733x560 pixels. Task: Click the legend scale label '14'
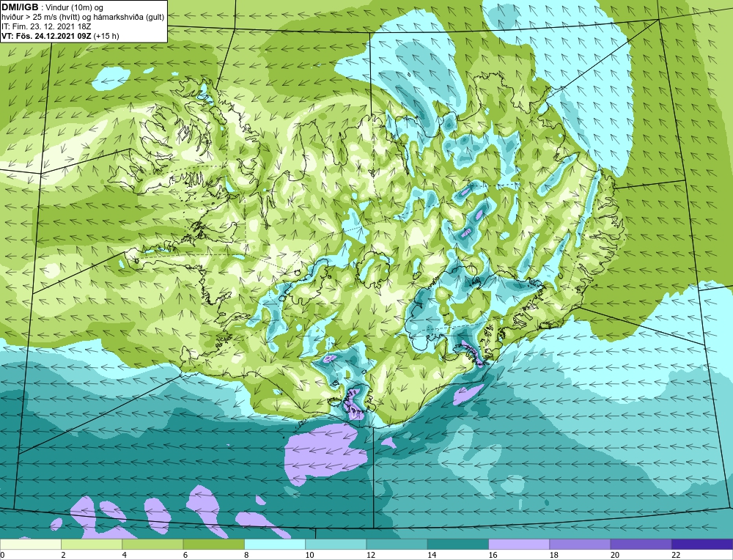[432, 555]
